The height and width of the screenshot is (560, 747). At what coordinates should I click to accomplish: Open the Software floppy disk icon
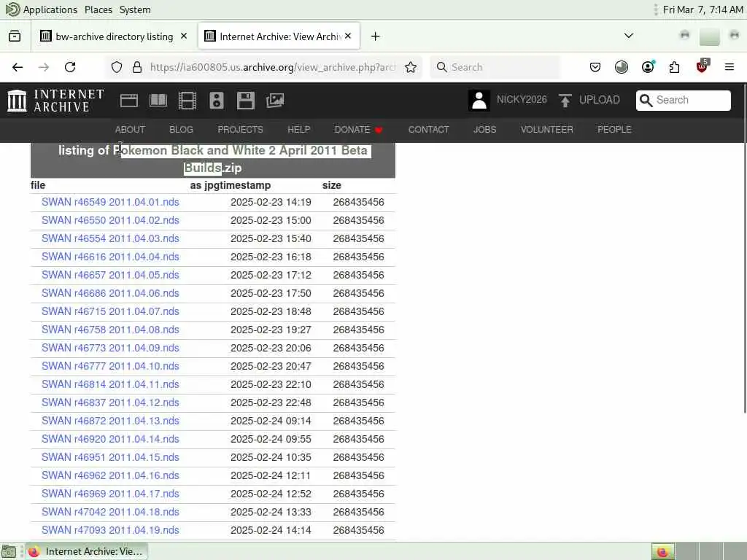pyautogui.click(x=245, y=101)
